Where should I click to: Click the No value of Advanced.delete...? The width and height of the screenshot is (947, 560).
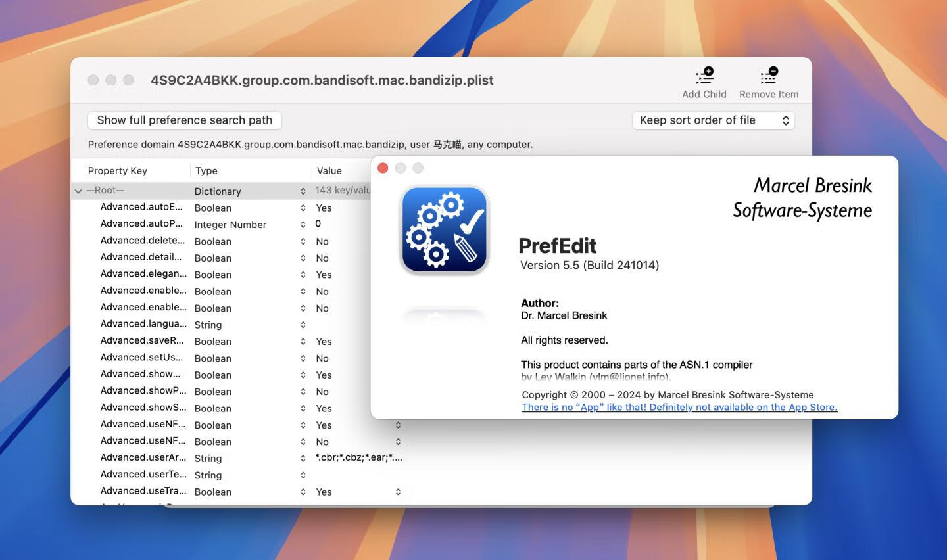click(x=322, y=241)
